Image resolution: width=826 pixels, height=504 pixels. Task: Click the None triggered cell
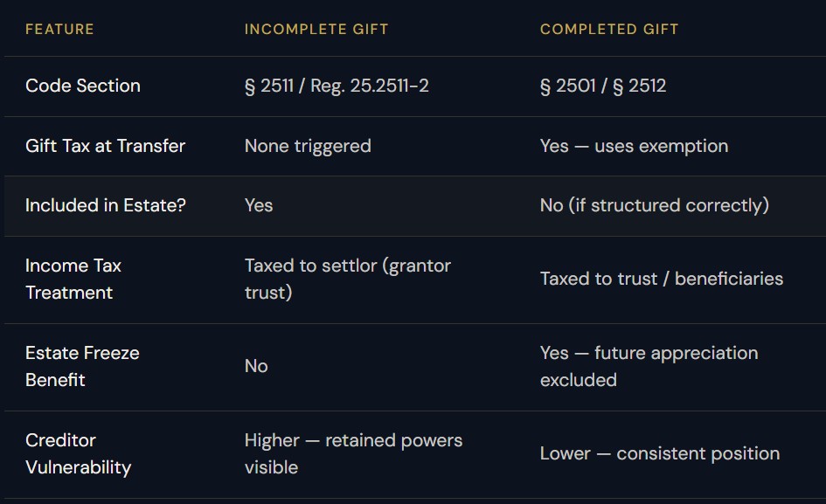(x=308, y=146)
